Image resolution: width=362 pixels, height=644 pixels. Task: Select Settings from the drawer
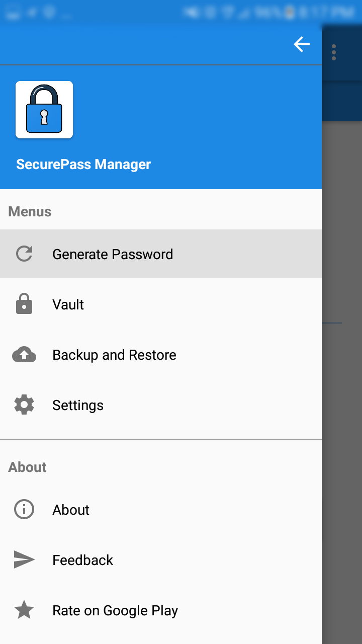click(x=78, y=405)
